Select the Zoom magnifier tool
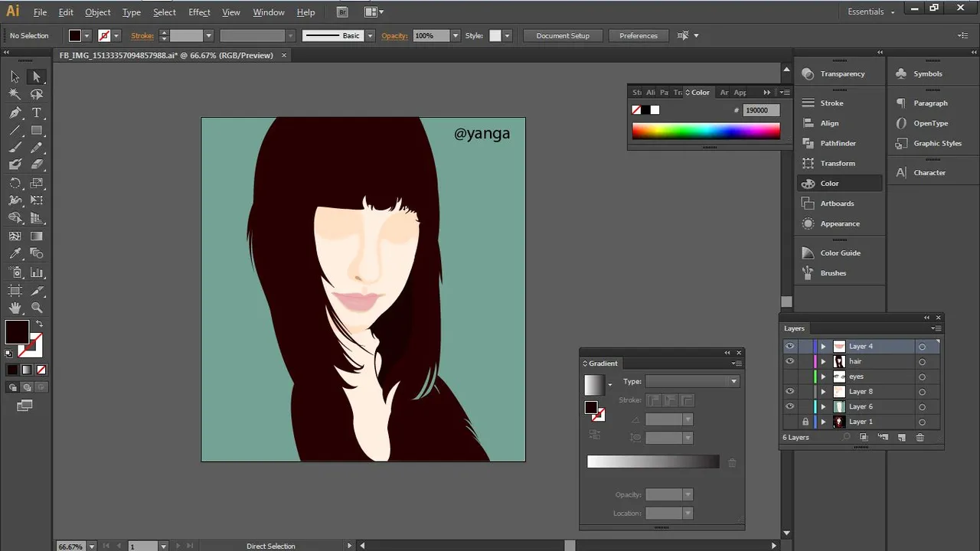This screenshot has width=980, height=551. click(36, 308)
